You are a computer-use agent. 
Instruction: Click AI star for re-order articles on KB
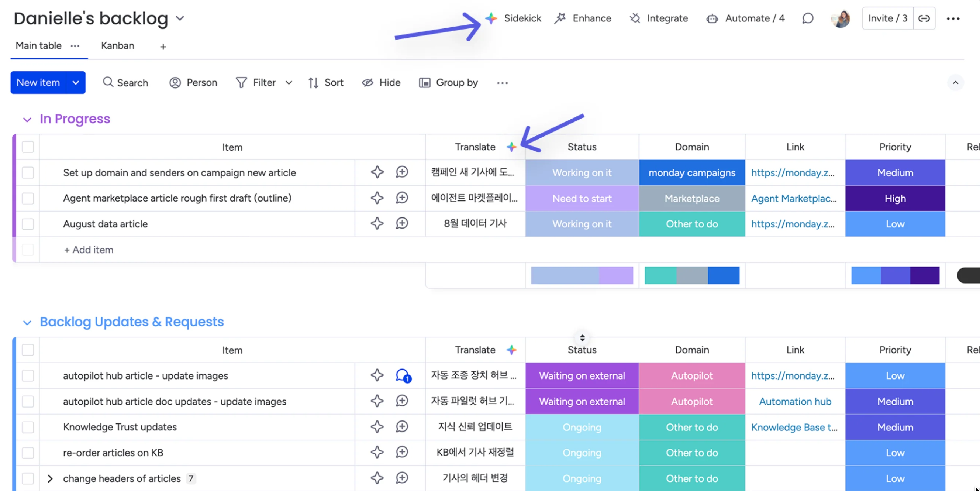pos(377,452)
